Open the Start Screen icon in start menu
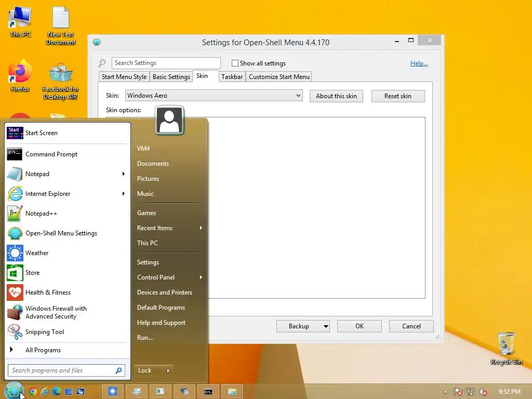The width and height of the screenshot is (532, 399). click(x=15, y=133)
